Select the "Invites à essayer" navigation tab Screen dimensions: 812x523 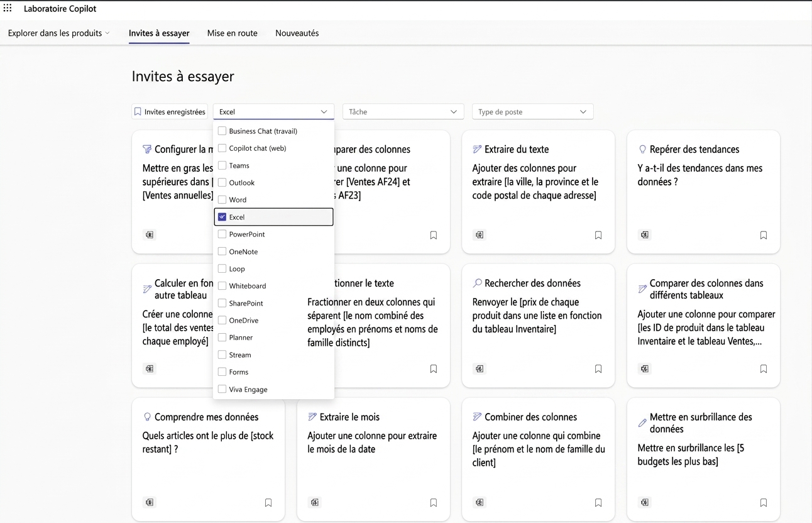coord(159,33)
